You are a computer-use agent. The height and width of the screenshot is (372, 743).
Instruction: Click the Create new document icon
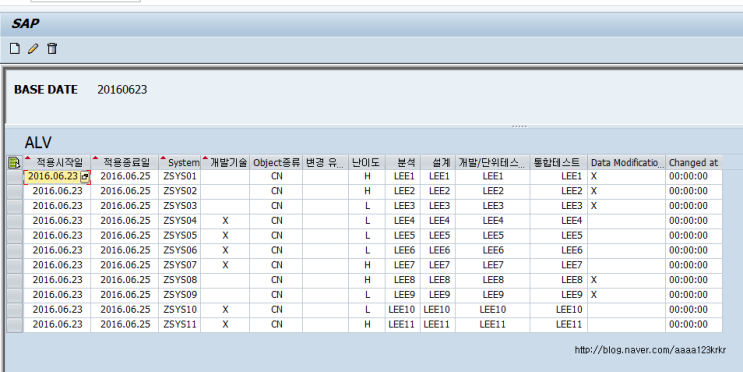(15, 48)
